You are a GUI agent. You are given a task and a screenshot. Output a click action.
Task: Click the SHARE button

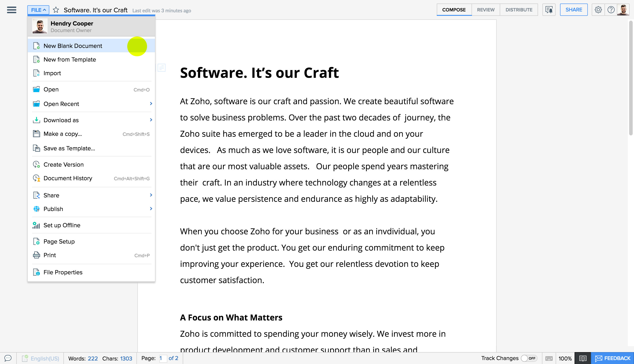pyautogui.click(x=573, y=10)
